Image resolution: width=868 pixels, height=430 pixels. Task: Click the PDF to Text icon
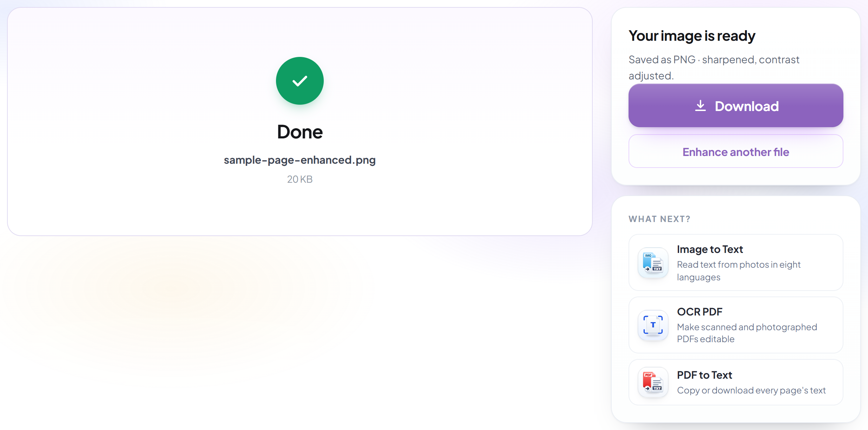pos(653,382)
